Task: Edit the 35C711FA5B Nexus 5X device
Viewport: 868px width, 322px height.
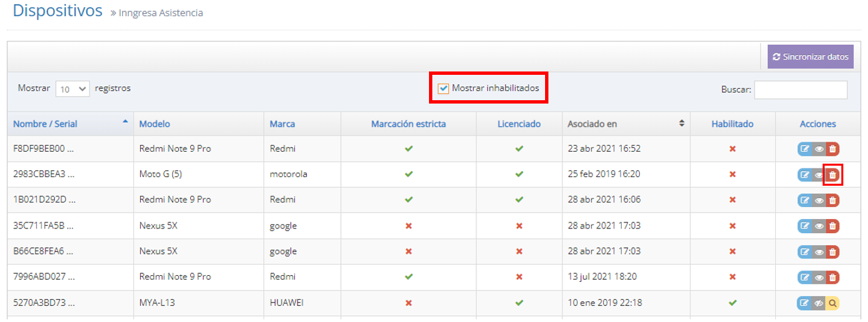Action: coord(805,226)
